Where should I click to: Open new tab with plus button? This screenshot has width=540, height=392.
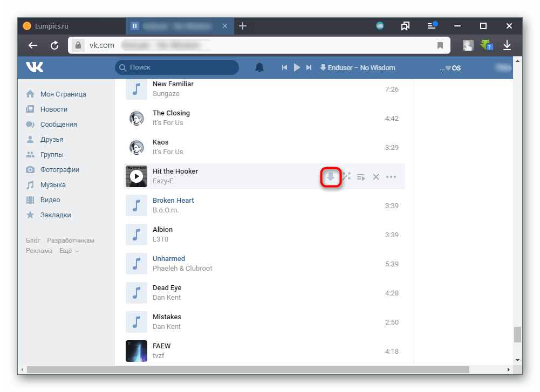tap(243, 26)
